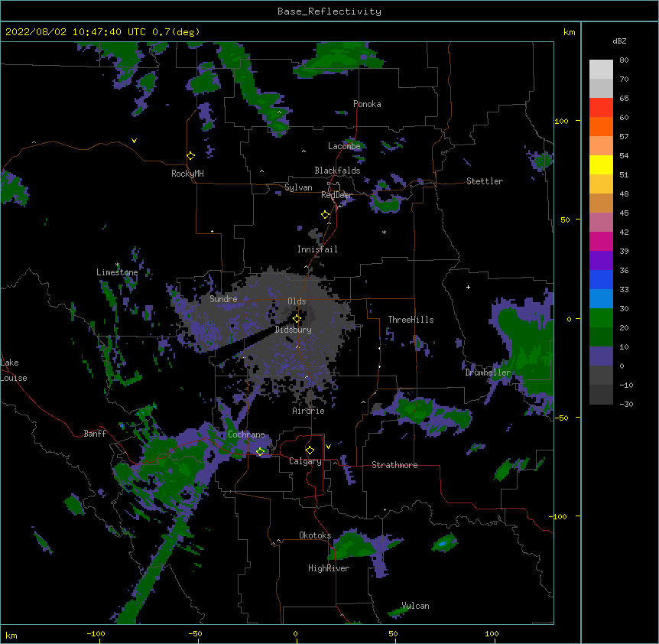Click the Banff label
Viewport: 659px width, 644px height.
point(95,434)
